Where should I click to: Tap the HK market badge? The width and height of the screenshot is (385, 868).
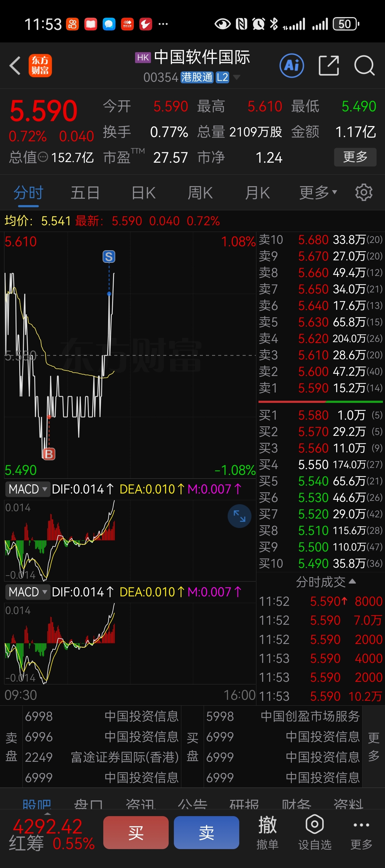[143, 58]
